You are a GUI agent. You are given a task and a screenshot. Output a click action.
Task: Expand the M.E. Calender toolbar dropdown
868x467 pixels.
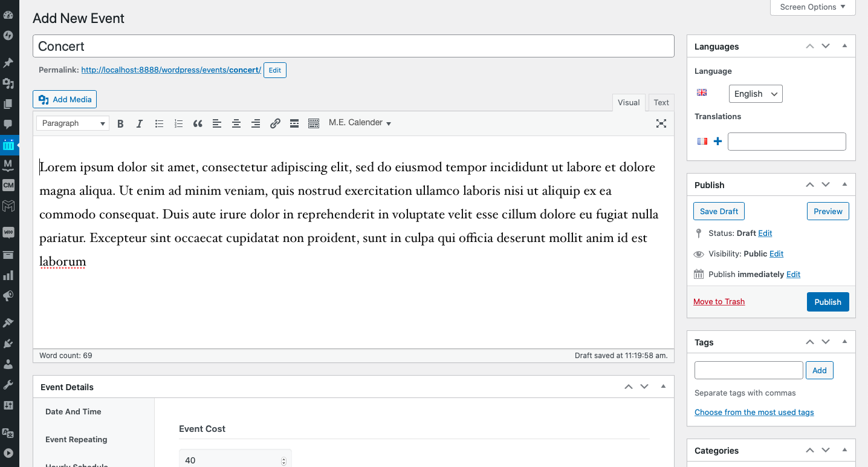tap(360, 123)
